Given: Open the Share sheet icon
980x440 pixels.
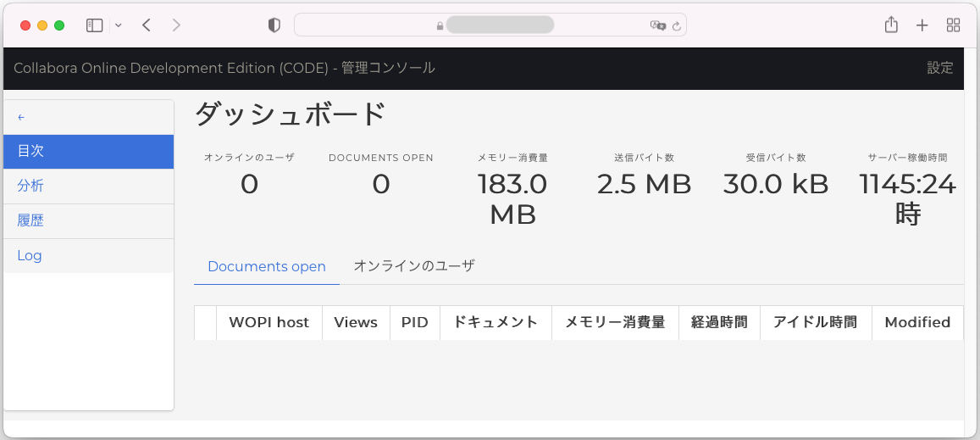Looking at the screenshot, I should (891, 25).
